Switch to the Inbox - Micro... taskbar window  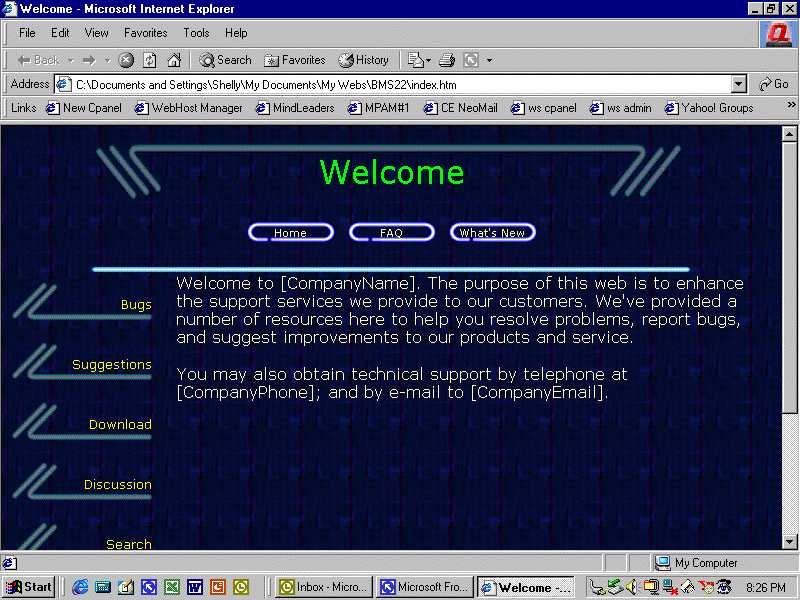click(323, 587)
